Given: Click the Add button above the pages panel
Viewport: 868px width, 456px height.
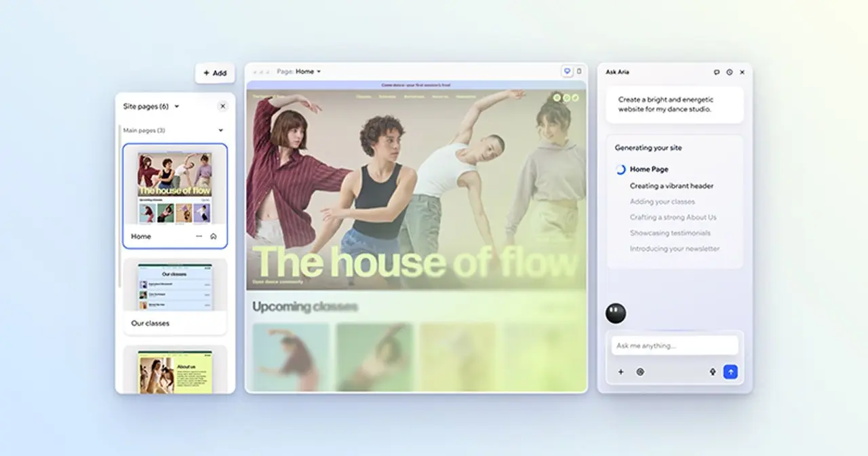Looking at the screenshot, I should 215,73.
